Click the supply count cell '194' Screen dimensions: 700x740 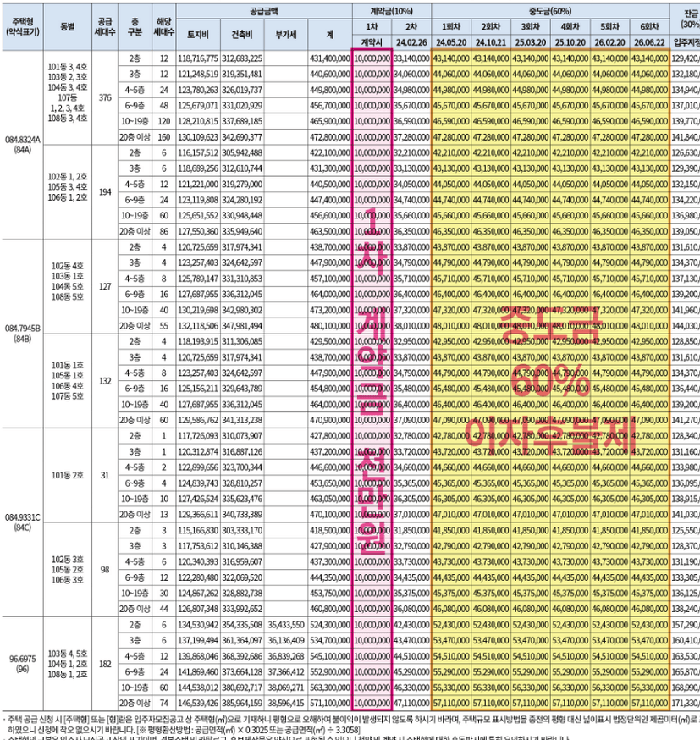pyautogui.click(x=105, y=192)
